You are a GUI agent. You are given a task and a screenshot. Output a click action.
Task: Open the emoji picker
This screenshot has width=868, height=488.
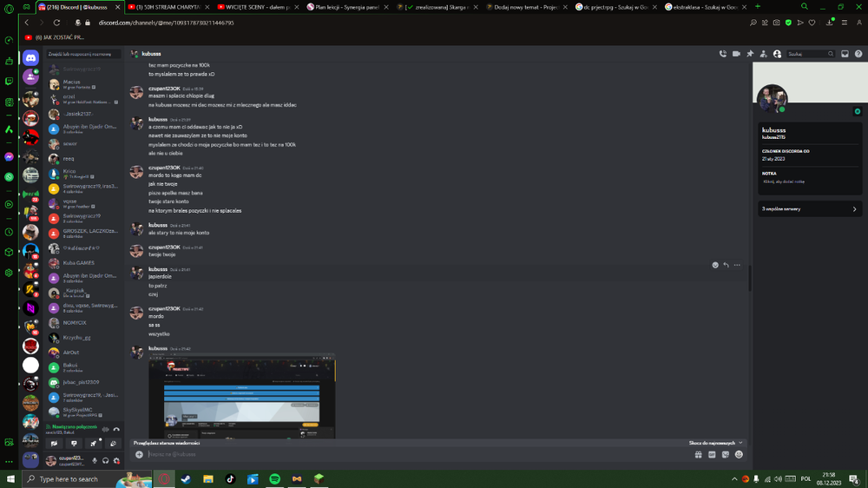(739, 454)
